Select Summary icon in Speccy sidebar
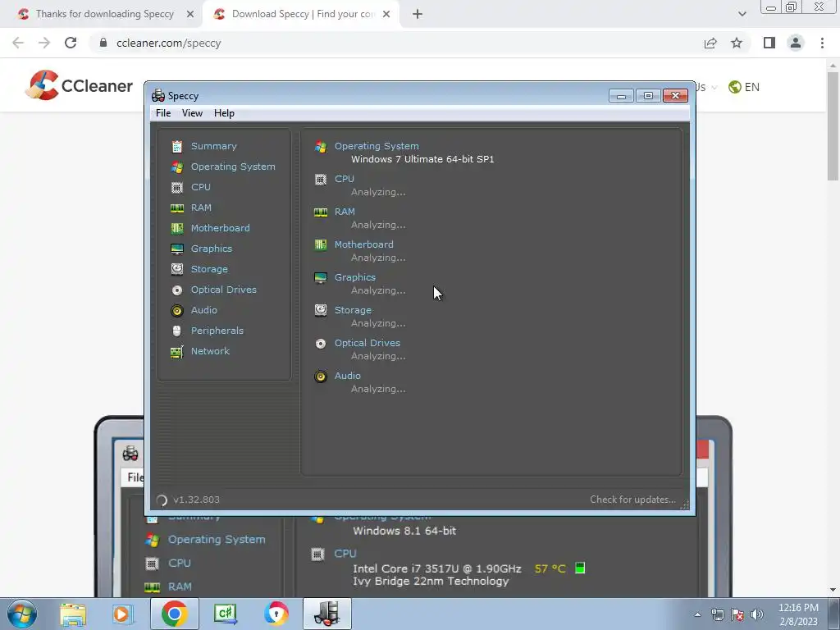Viewport: 840px width, 630px height. tap(177, 146)
